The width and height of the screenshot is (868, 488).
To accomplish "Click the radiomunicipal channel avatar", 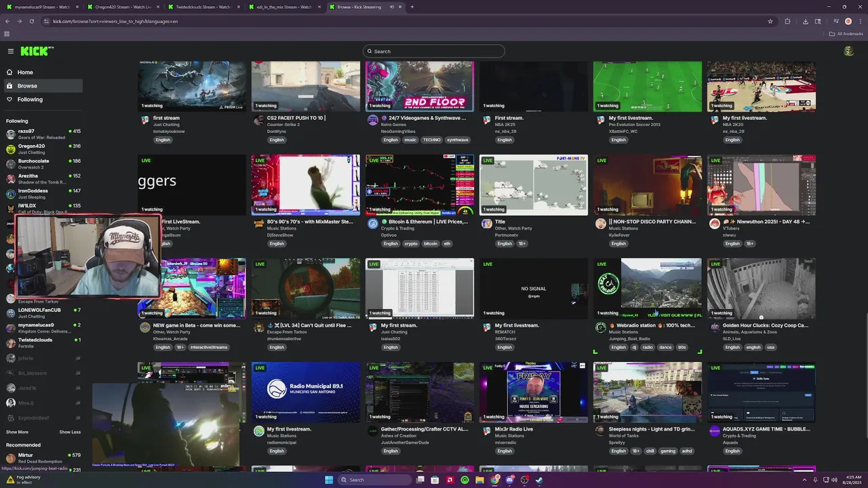I will pos(258,431).
